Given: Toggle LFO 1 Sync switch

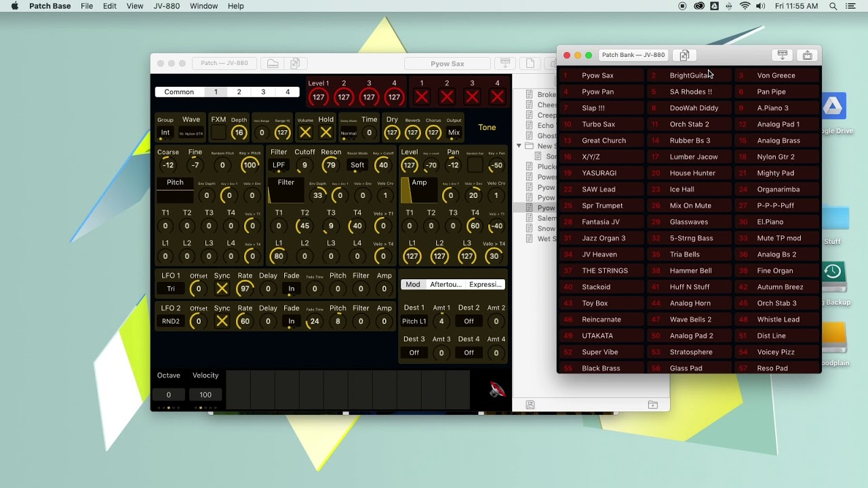Looking at the screenshot, I should pyautogui.click(x=222, y=289).
